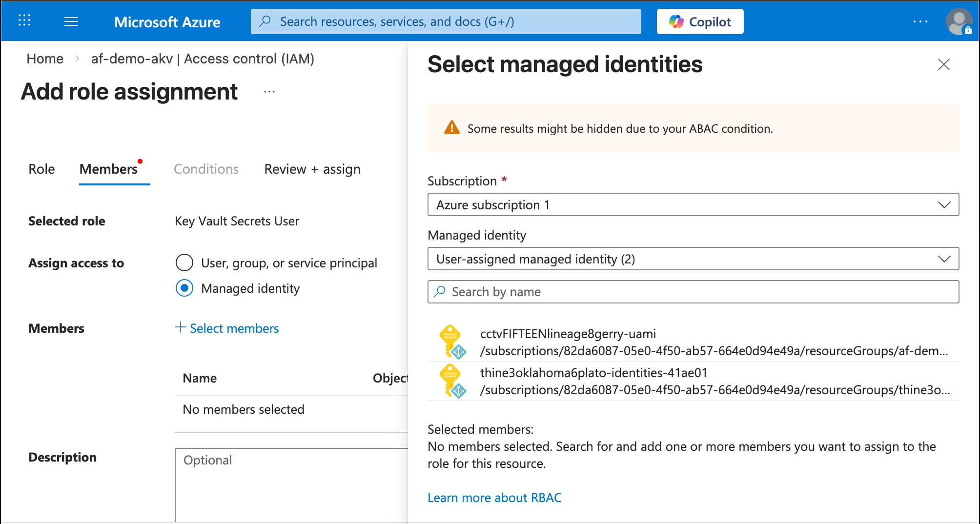
Task: Click the Select members link
Action: [227, 328]
